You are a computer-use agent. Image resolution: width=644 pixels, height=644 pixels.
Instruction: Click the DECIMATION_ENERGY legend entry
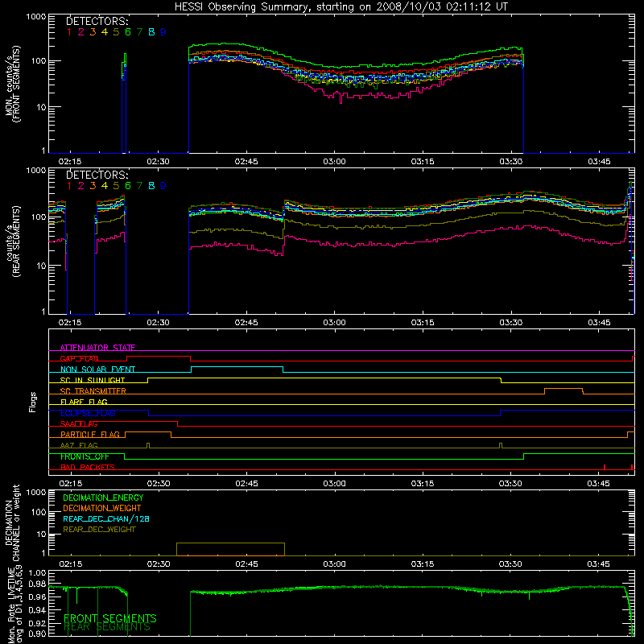103,497
